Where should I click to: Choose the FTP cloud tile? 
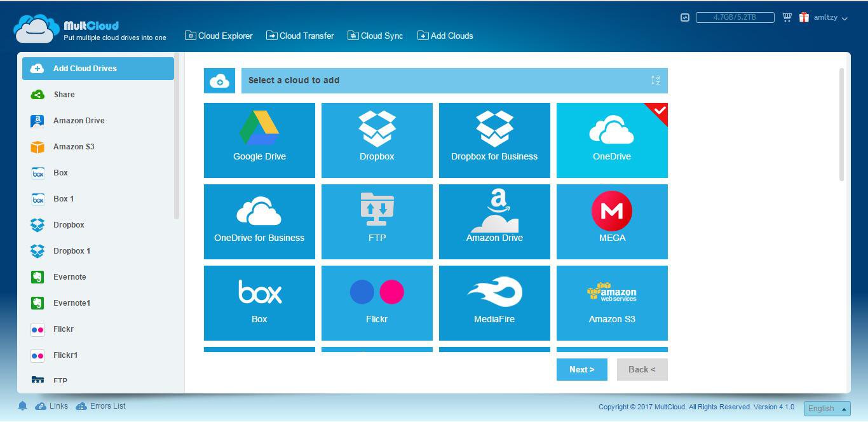(x=377, y=222)
